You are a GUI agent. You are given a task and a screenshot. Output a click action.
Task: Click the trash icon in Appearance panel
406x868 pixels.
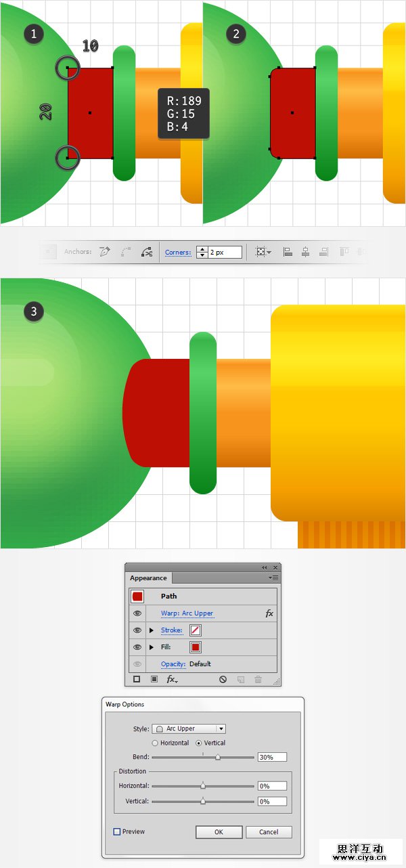point(258,679)
